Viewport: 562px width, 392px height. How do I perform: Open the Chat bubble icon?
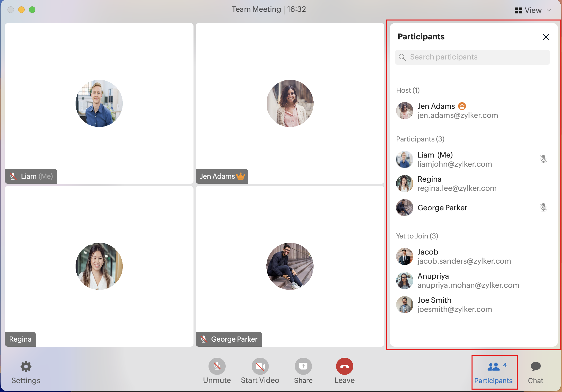(x=535, y=367)
